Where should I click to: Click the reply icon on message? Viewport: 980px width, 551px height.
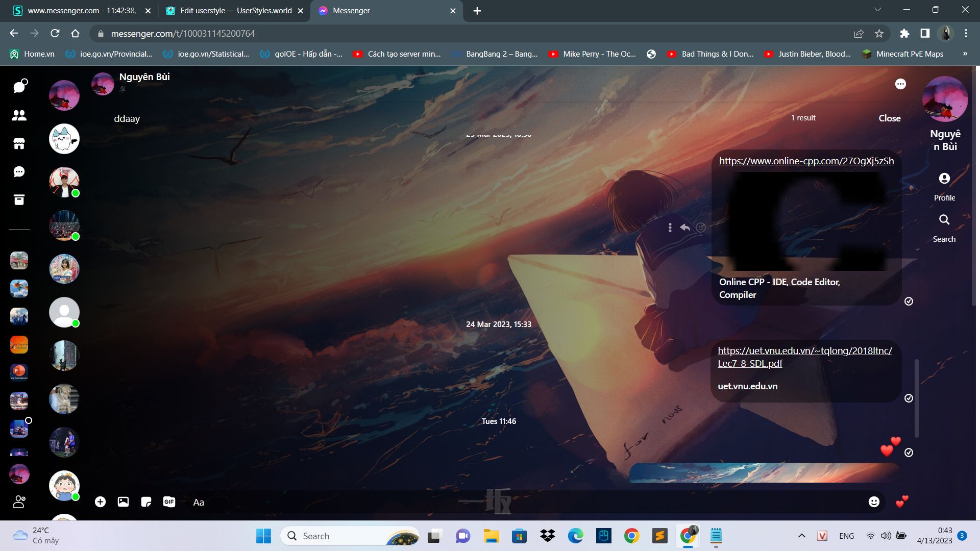[685, 227]
